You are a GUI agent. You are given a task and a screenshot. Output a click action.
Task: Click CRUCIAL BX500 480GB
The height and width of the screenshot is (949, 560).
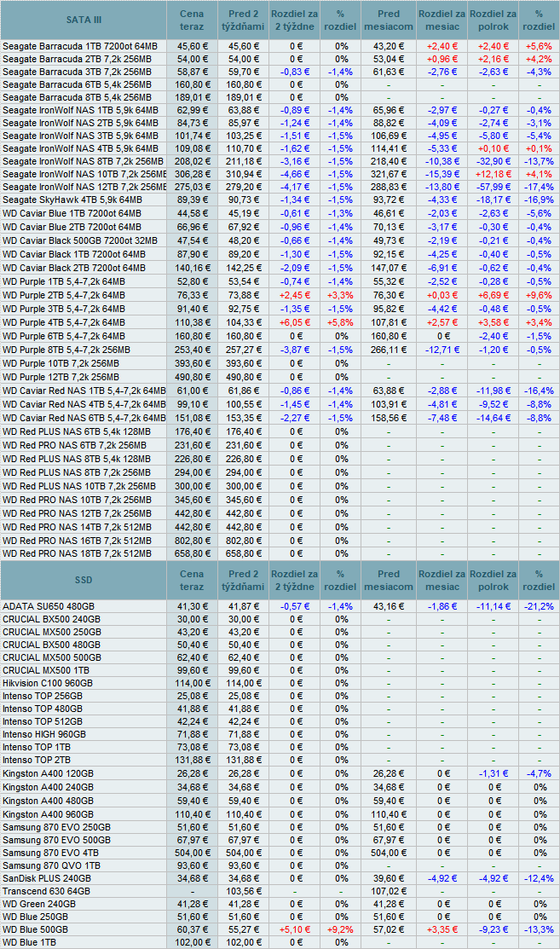51,645
